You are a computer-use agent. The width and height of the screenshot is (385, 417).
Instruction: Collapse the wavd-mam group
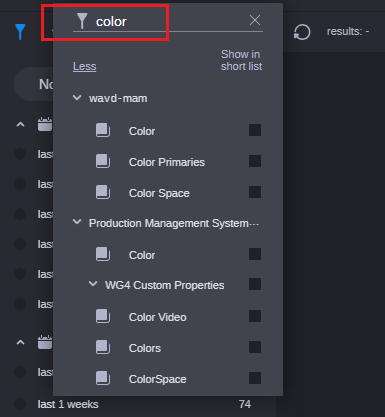pyautogui.click(x=77, y=98)
